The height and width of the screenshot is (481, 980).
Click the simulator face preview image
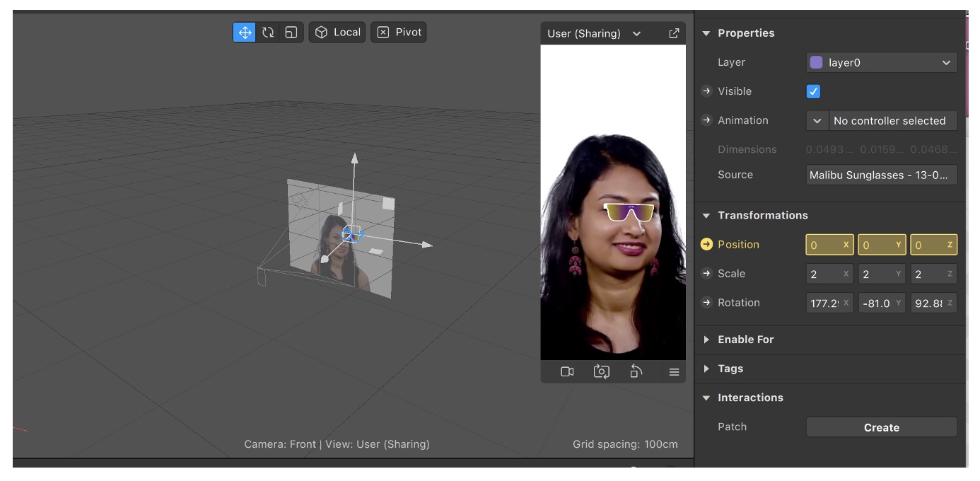tap(613, 202)
